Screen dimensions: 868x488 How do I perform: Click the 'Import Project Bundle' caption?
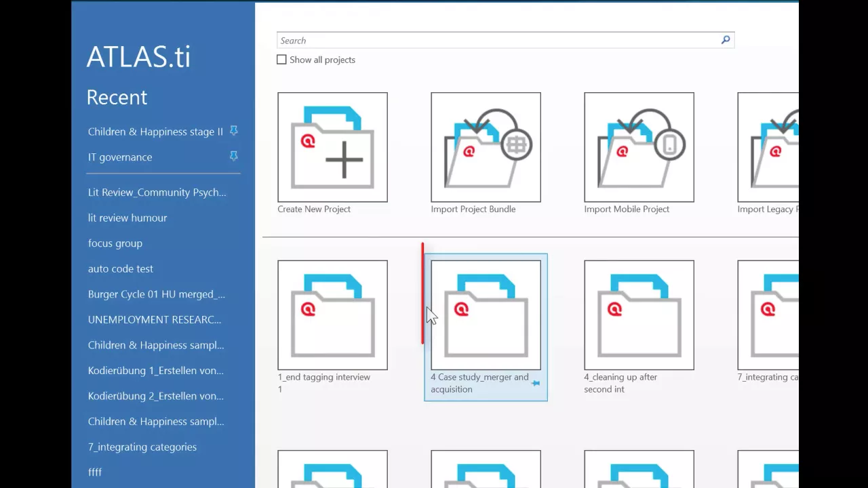473,209
